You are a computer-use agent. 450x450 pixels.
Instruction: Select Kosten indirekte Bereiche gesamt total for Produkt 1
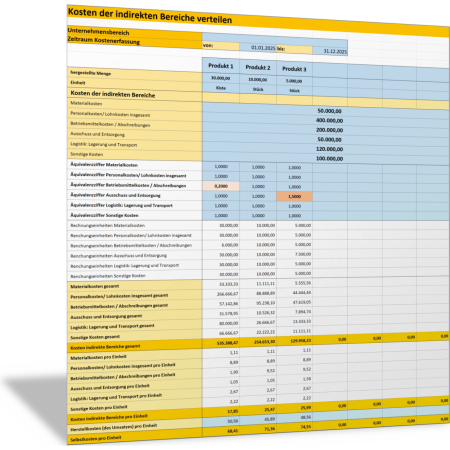pyautogui.click(x=221, y=343)
